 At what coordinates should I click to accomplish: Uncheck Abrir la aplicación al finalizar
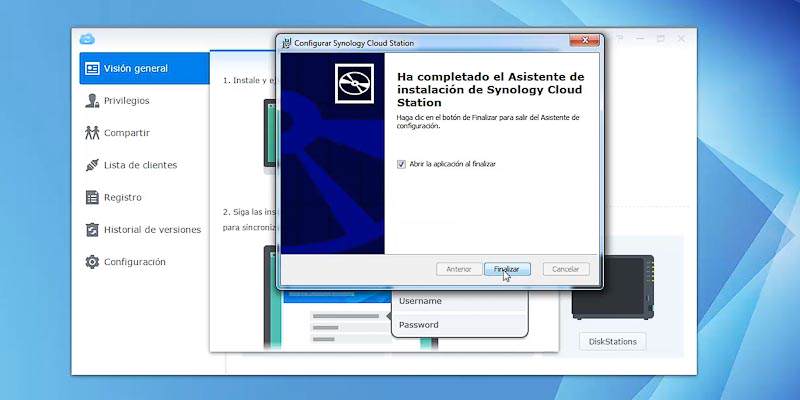[401, 164]
